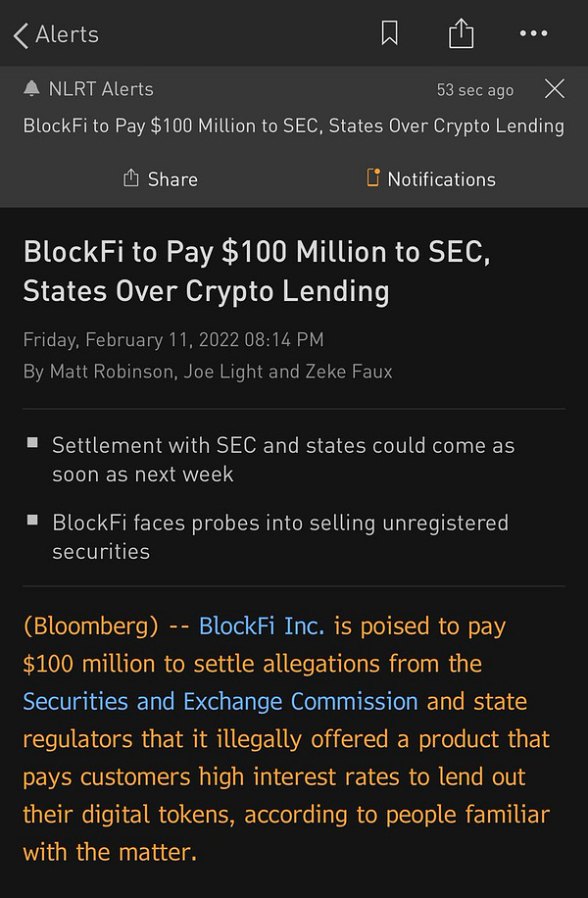Tap the bullet about unregistered securities probes
588x898 pixels.
(x=280, y=536)
